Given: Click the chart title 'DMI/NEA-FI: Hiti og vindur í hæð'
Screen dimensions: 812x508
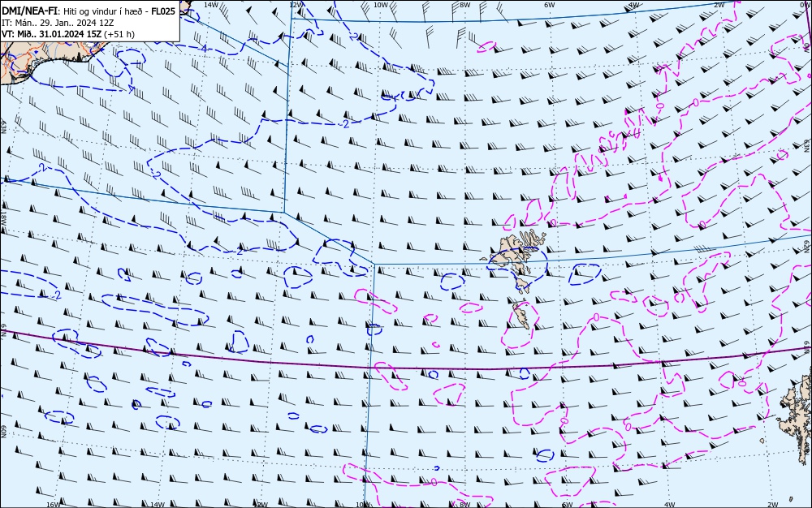Looking at the screenshot, I should point(73,11).
